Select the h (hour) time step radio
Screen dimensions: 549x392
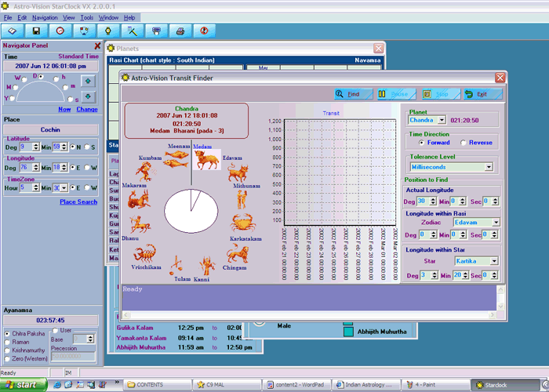[56, 79]
